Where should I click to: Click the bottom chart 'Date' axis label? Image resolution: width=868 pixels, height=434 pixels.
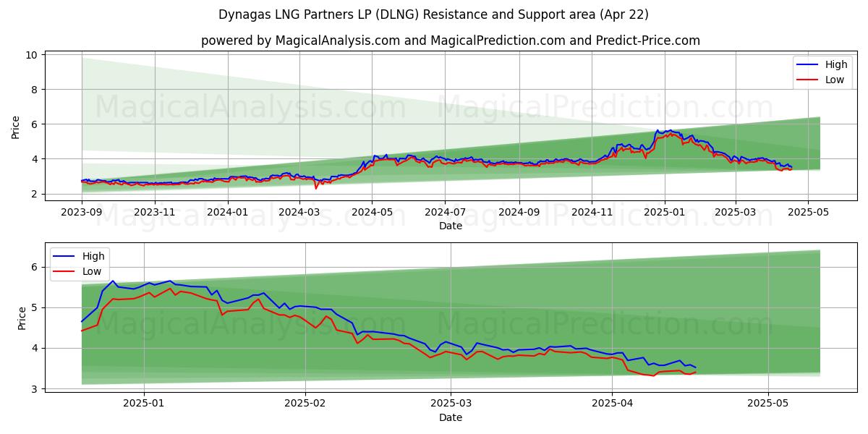click(x=450, y=417)
